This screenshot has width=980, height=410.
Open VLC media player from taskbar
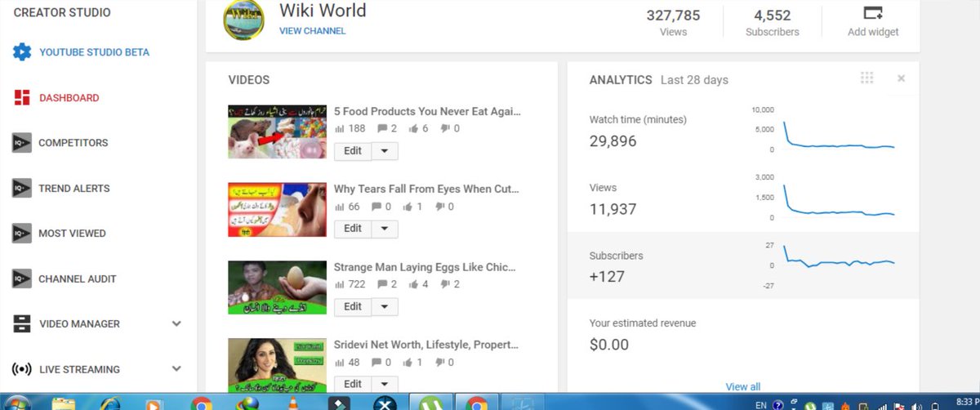(293, 403)
